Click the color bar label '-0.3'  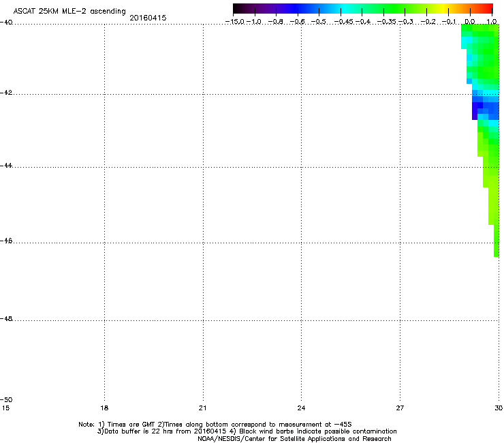click(x=406, y=22)
